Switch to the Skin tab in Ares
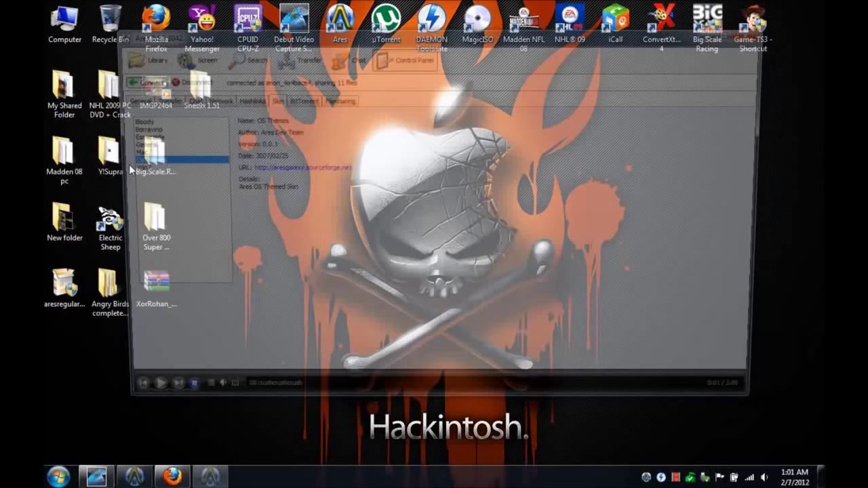The height and width of the screenshot is (488, 868). [277, 101]
